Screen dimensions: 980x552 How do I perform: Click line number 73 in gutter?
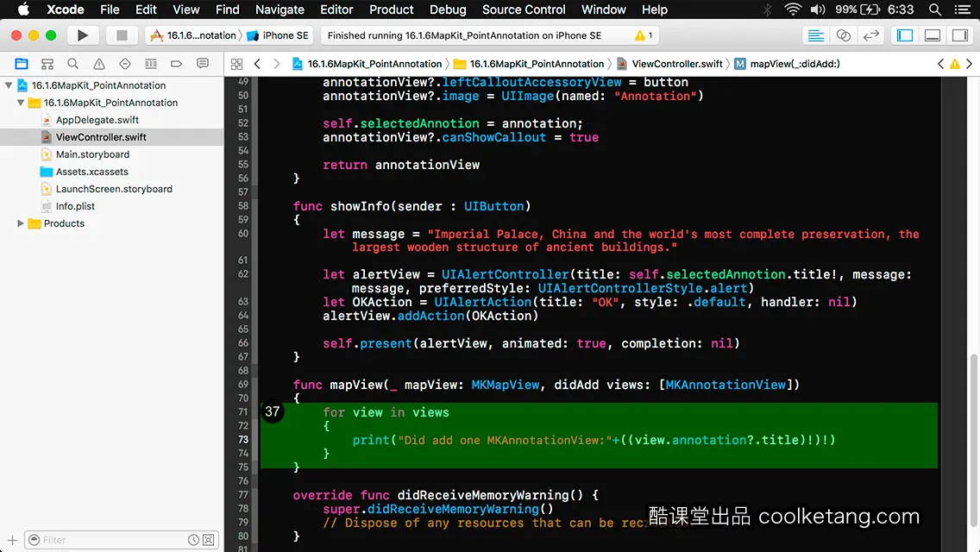point(242,440)
